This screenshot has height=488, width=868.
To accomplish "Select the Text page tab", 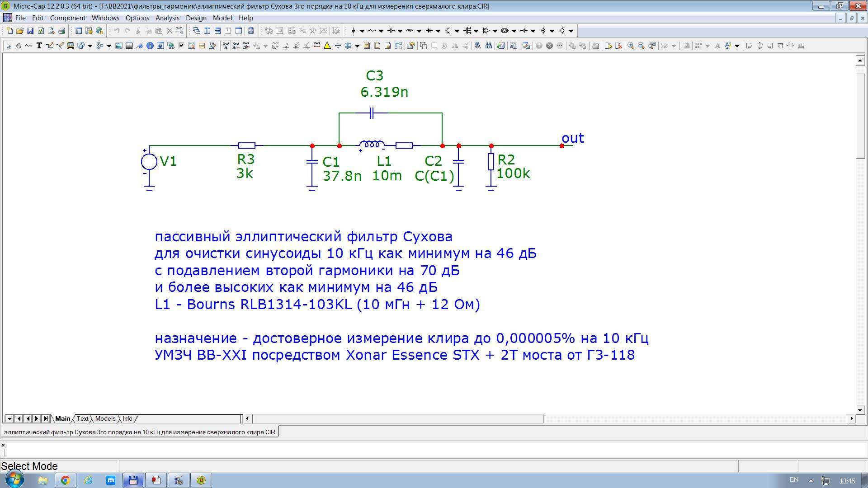I will click(x=82, y=418).
